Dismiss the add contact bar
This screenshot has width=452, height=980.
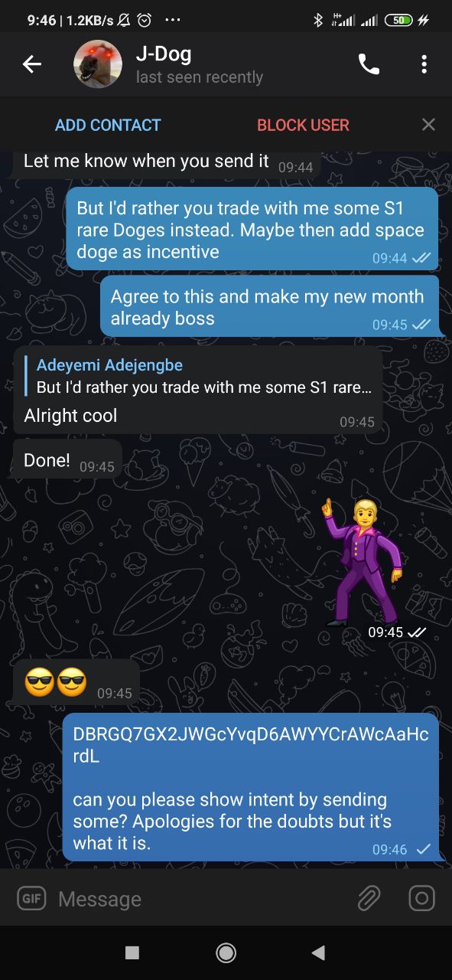click(428, 125)
